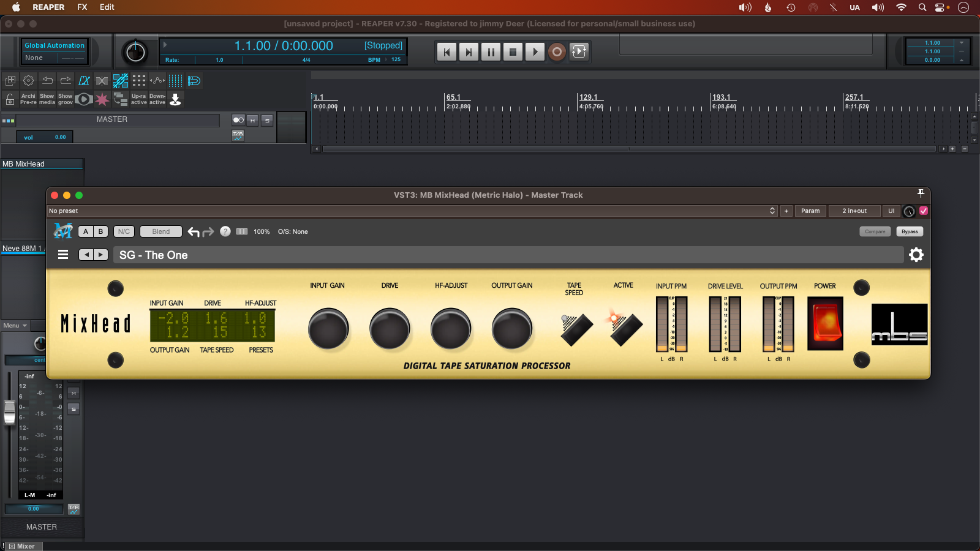Viewport: 980px width, 551px height.
Task: Select the A state button
Action: click(86, 231)
